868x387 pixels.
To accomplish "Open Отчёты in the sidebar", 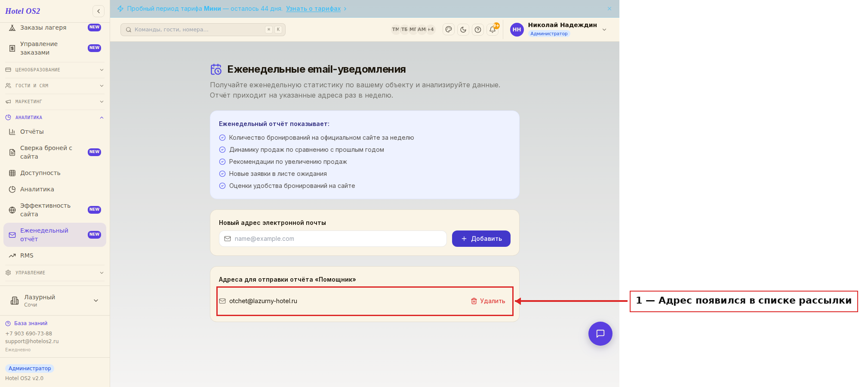I will 55,132.
